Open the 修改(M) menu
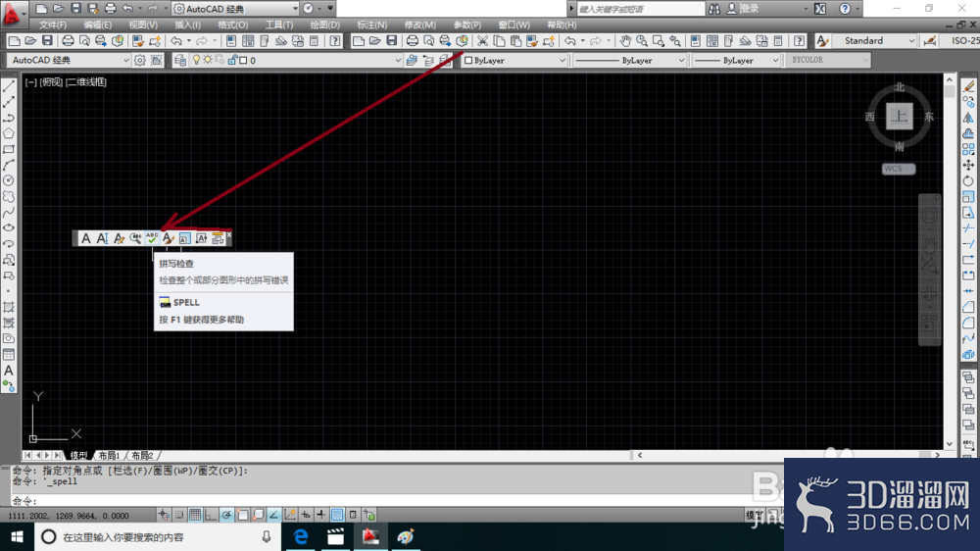 [x=420, y=25]
